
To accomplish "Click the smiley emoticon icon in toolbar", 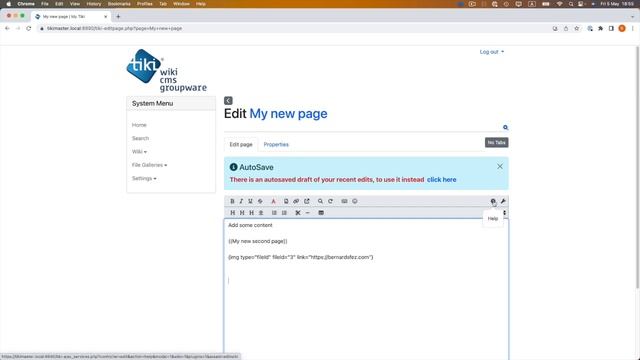I will click(355, 201).
